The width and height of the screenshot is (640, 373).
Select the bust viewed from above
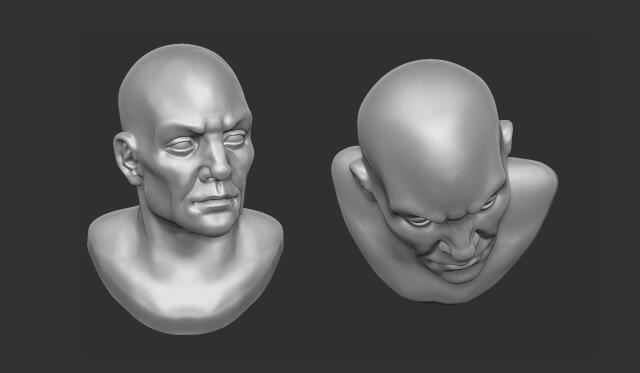click(444, 181)
